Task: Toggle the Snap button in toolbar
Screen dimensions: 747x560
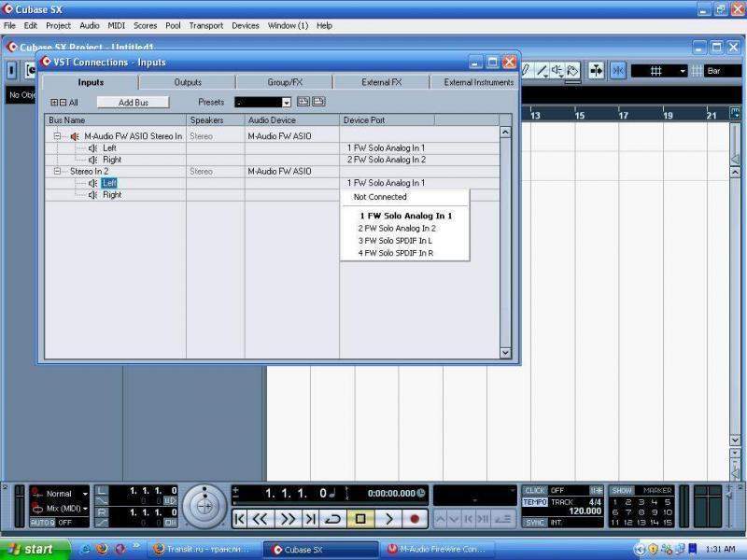Action: pos(618,71)
